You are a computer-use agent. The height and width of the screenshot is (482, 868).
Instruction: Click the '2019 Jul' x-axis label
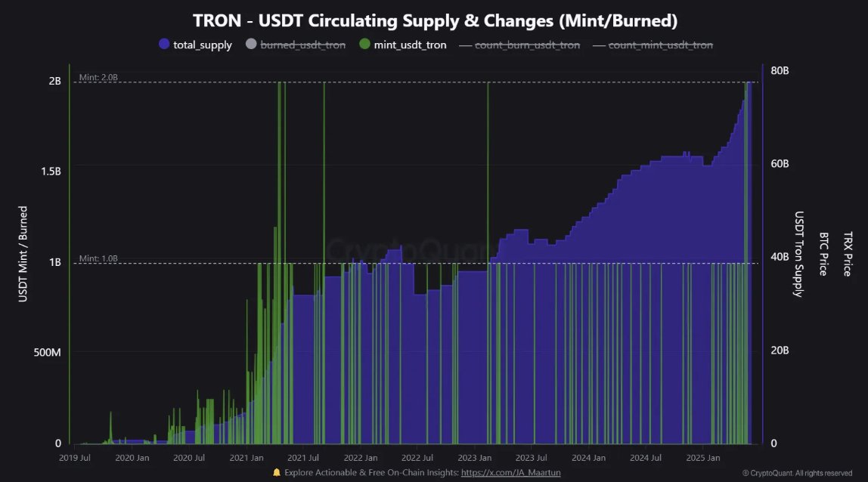[x=75, y=458]
